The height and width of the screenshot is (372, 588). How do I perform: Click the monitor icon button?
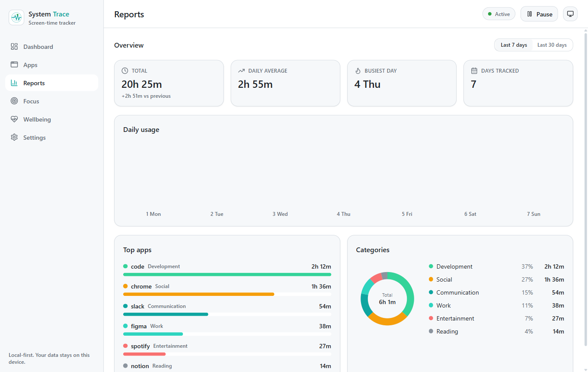[570, 14]
